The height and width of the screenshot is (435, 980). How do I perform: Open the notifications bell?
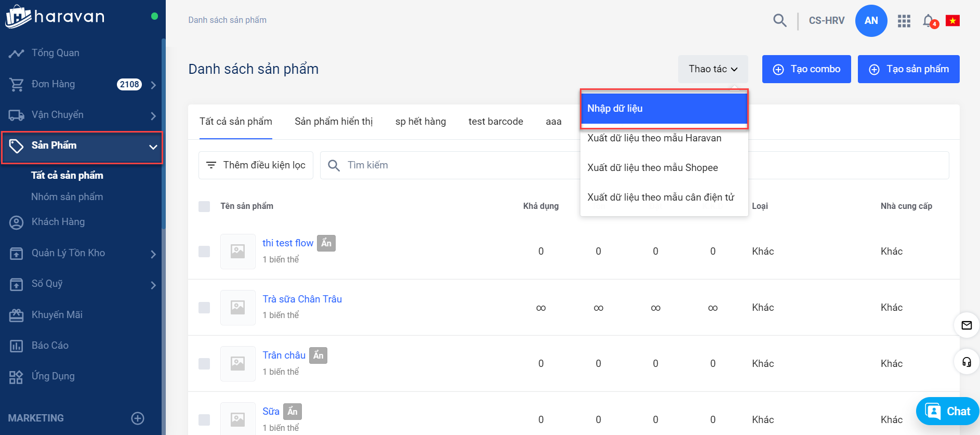pyautogui.click(x=929, y=21)
